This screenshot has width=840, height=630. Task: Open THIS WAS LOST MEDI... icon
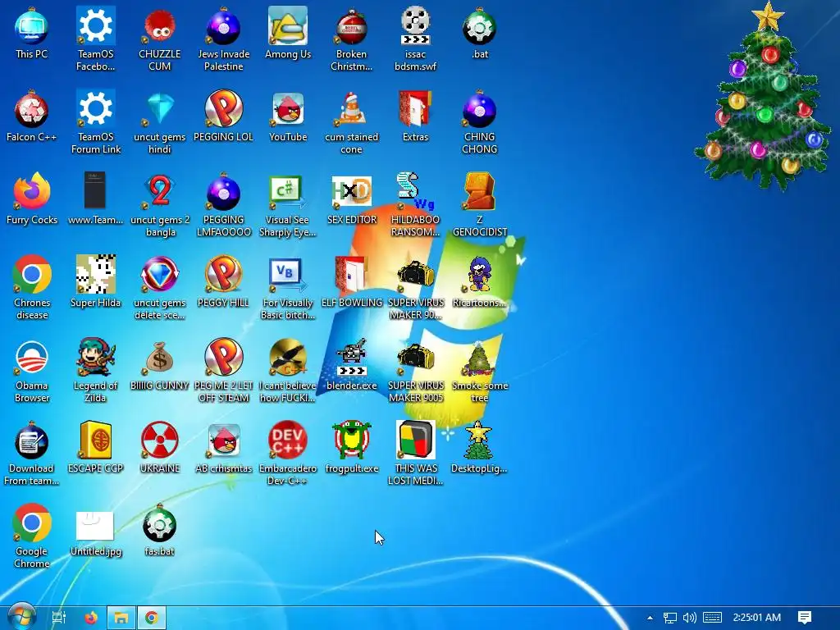(x=416, y=441)
